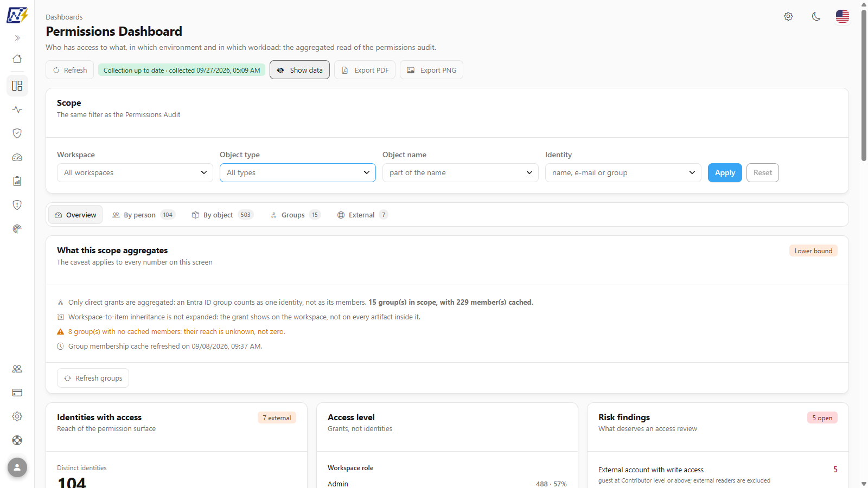868x488 pixels.
Task: Open the help lifebuoy icon in sidebar
Action: pos(17,440)
